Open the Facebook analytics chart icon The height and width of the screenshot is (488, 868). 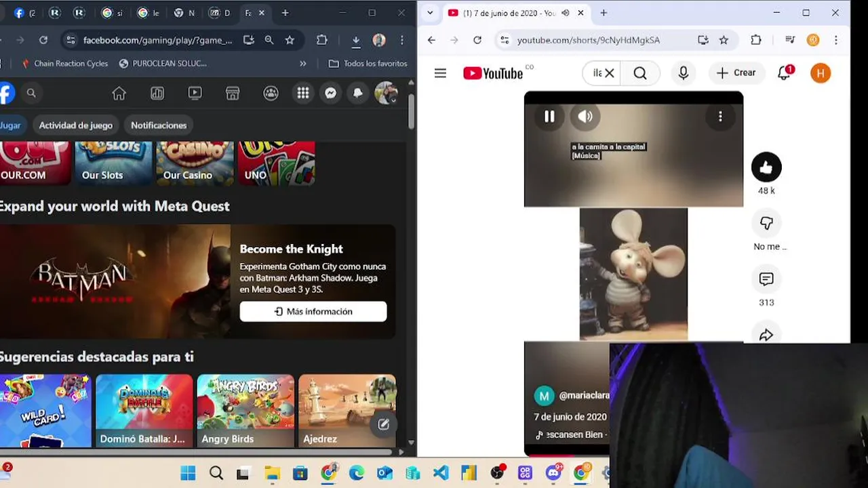pos(157,94)
